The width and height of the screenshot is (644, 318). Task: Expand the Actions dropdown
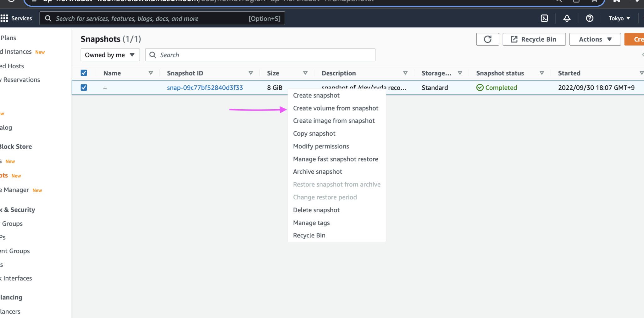(x=594, y=39)
